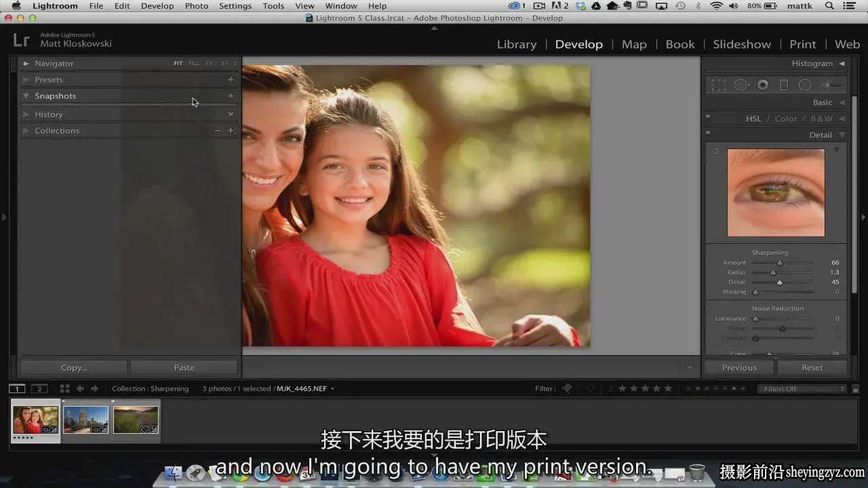Click the Previous button
Image resolution: width=868 pixels, height=488 pixels.
(739, 367)
